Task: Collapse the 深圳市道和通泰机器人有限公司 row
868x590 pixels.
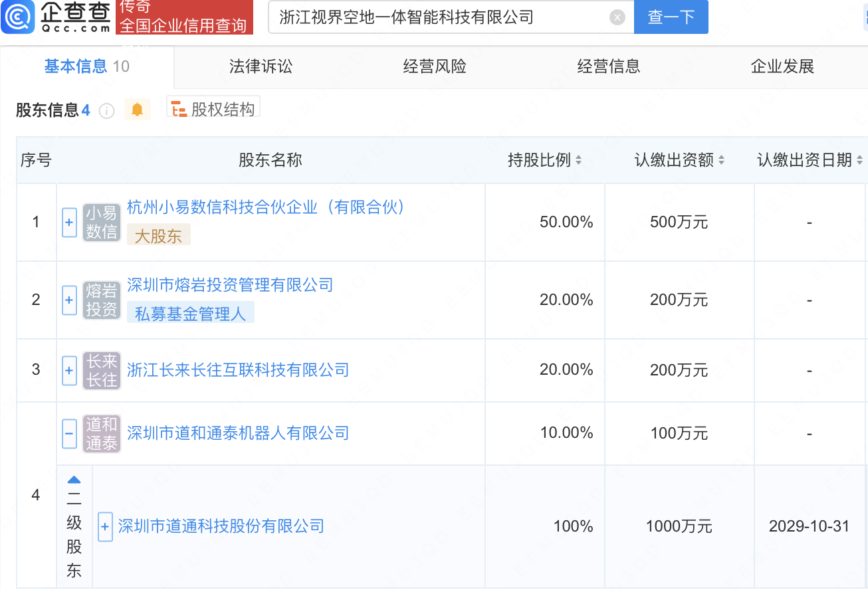Action: pyautogui.click(x=69, y=434)
